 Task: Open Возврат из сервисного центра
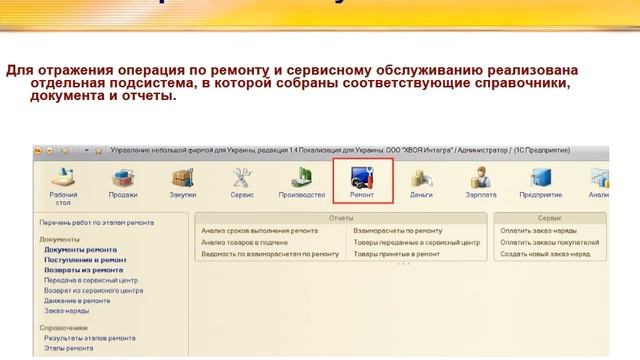pyautogui.click(x=93, y=291)
